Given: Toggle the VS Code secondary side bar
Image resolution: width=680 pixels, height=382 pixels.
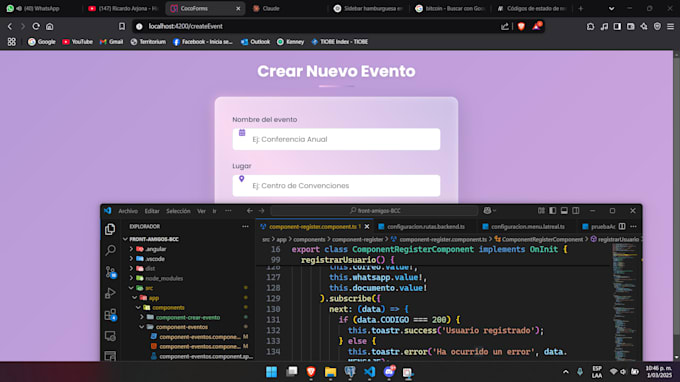Looking at the screenshot, I should [x=576, y=211].
